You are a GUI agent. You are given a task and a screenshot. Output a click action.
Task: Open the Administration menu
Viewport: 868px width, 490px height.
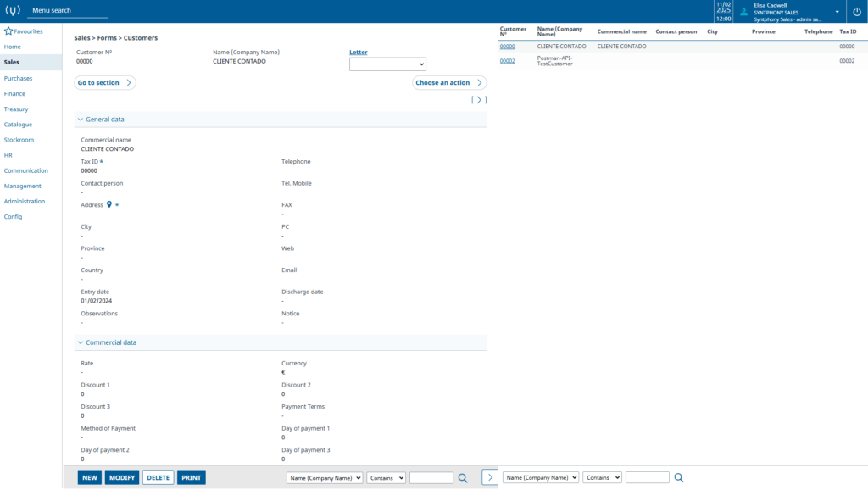click(x=25, y=202)
